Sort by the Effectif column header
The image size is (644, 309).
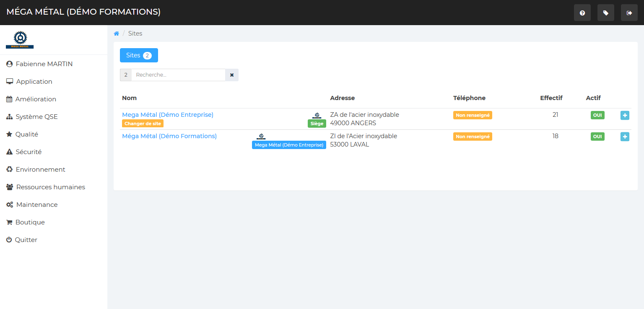pos(551,98)
